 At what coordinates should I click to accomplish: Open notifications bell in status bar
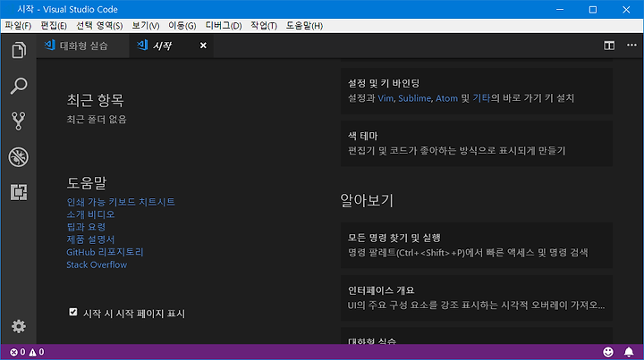click(629, 352)
